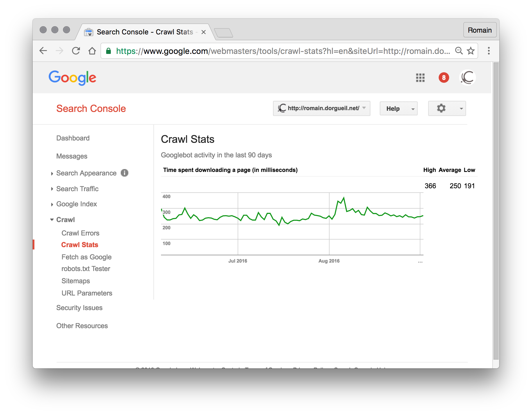Image resolution: width=532 pixels, height=415 pixels.
Task: Click the ellipsis below the chart
Action: [x=420, y=262]
